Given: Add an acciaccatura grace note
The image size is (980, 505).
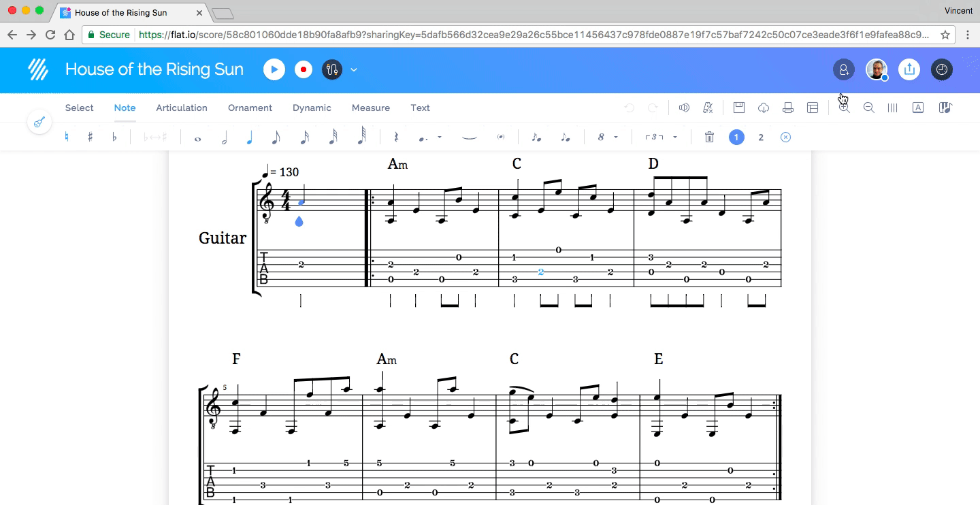Looking at the screenshot, I should 536,137.
